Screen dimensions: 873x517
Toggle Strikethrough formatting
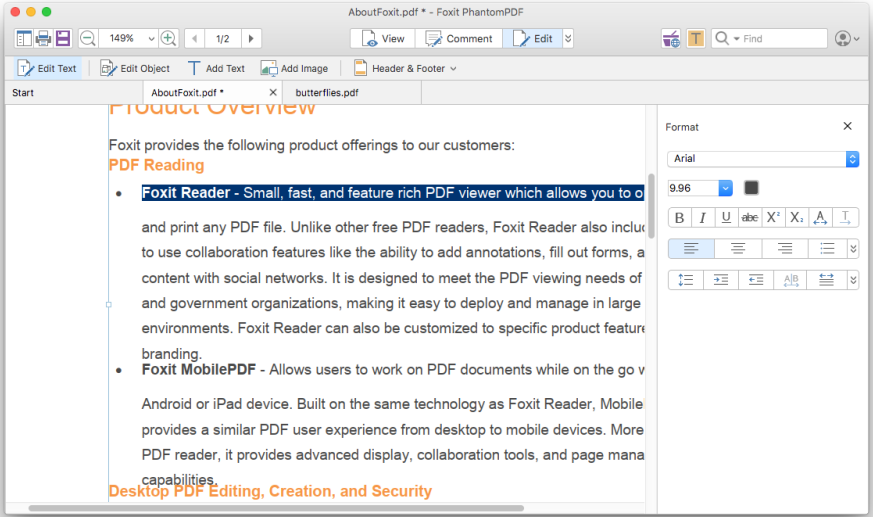(x=749, y=218)
